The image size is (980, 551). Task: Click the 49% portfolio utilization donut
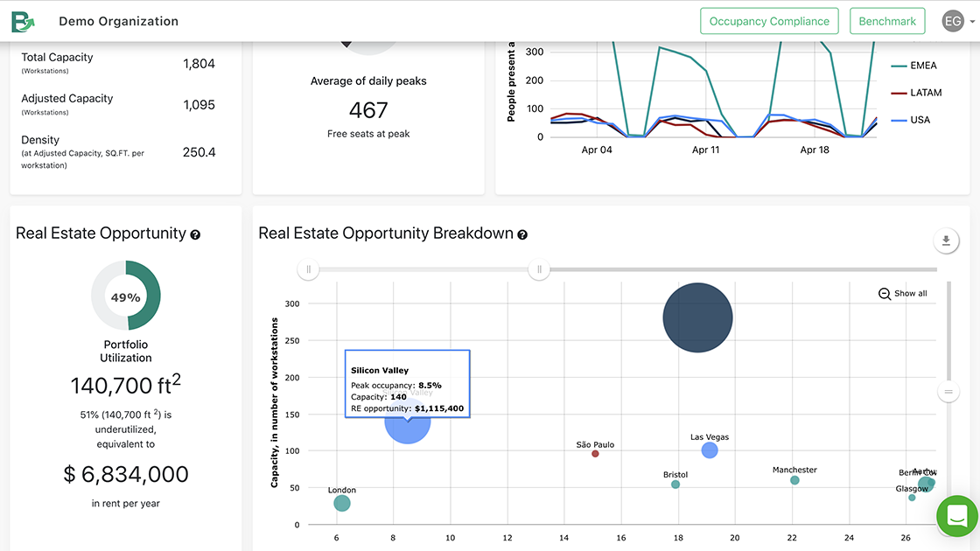pos(126,296)
